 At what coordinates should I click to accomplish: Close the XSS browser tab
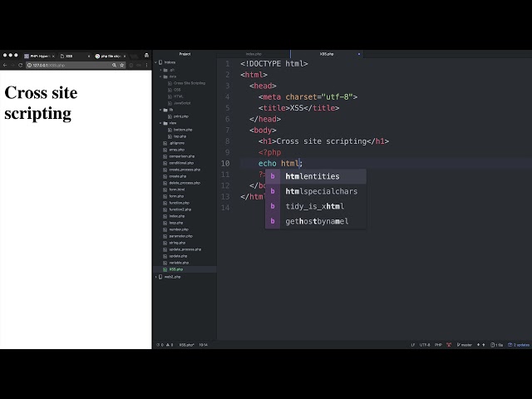89,56
